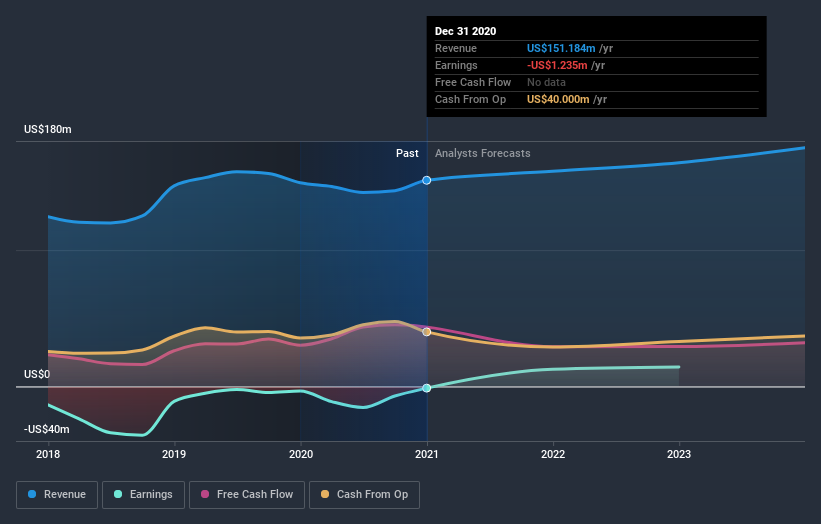The width and height of the screenshot is (821, 524).
Task: Click the US$0 y-axis label
Action: click(x=37, y=374)
